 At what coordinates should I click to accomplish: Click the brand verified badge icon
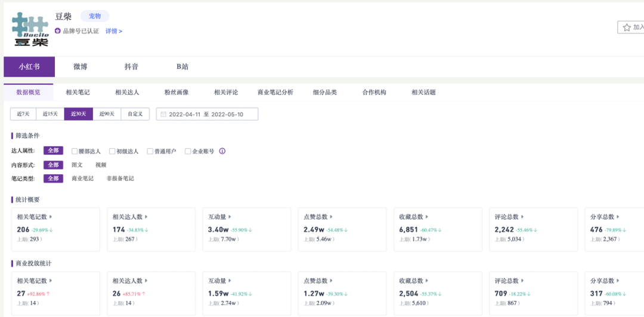(x=57, y=31)
